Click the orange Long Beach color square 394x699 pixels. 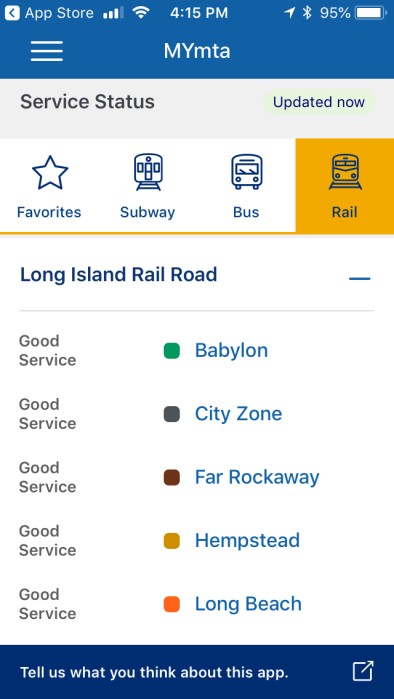[172, 604]
